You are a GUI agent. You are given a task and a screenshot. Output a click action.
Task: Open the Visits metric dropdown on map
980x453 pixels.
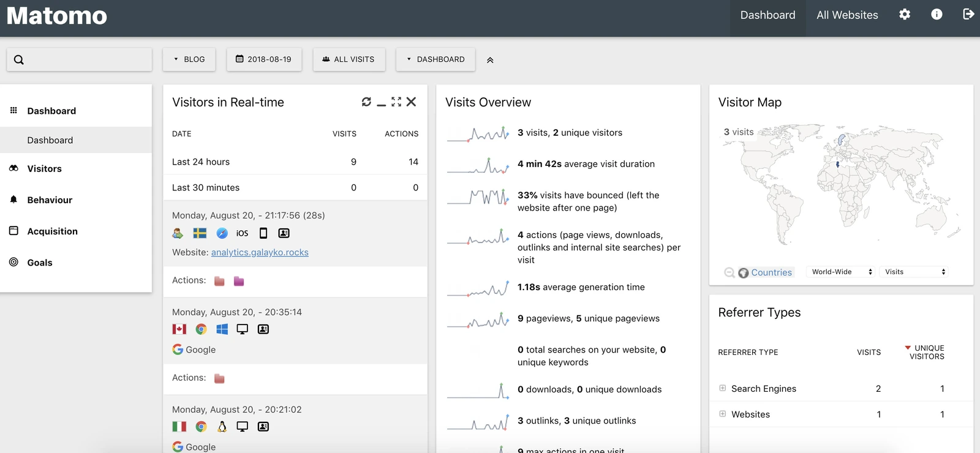pyautogui.click(x=914, y=272)
